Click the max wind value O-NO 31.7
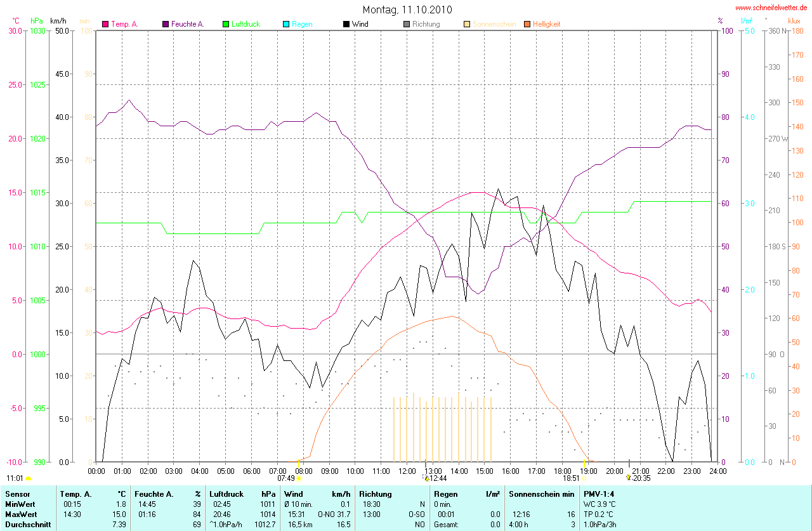This screenshot has height=531, width=812. pyautogui.click(x=334, y=515)
